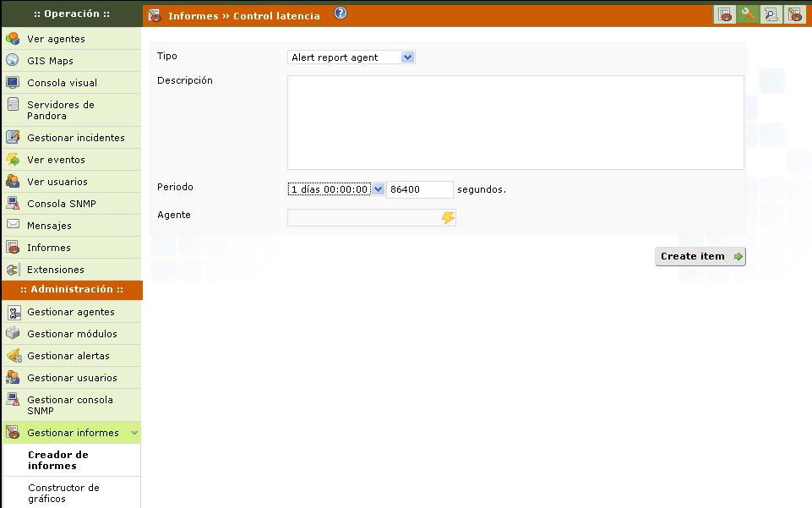The width and height of the screenshot is (812, 508).
Task: Open the wrench item editor tab
Action: (x=747, y=14)
